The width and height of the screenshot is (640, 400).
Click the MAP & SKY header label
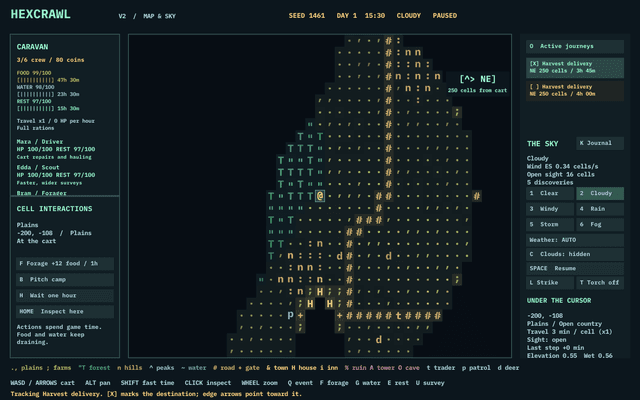point(159,16)
